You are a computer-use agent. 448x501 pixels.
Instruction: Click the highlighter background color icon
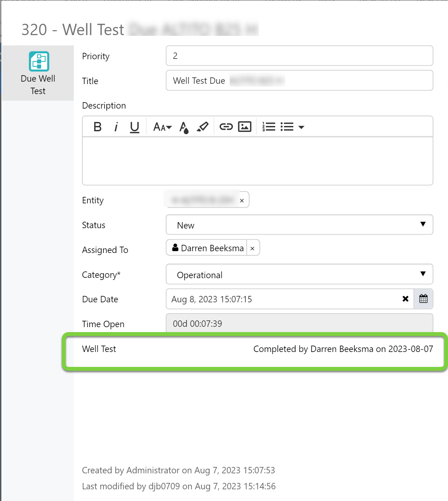[203, 127]
